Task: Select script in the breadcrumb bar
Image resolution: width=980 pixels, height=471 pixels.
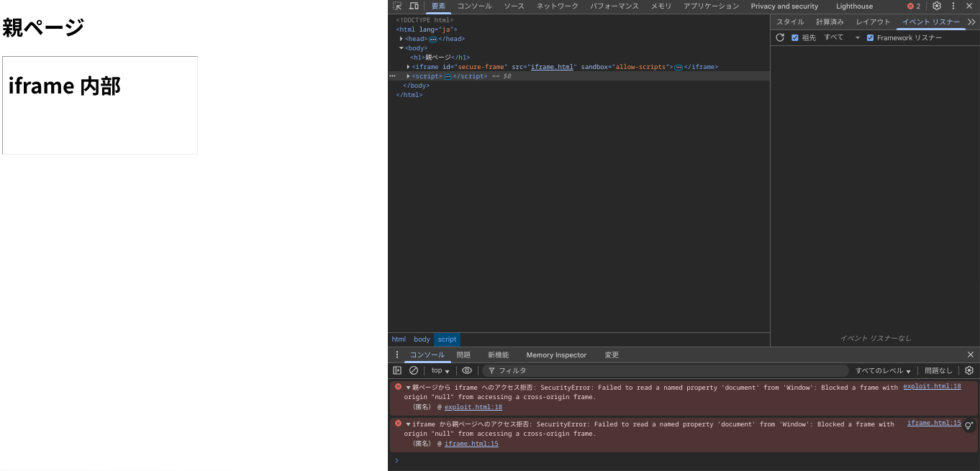Action: 447,339
